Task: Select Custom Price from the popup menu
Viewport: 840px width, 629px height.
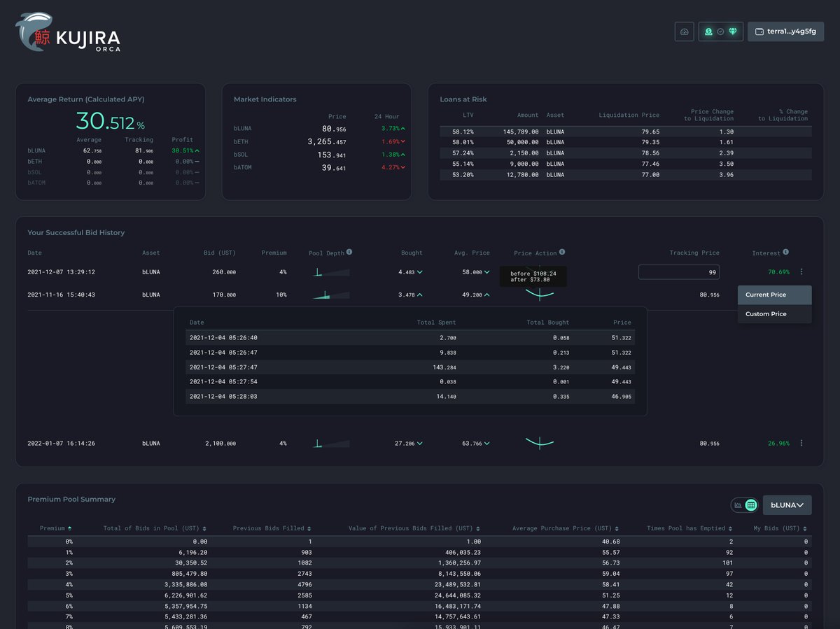Action: coord(775,314)
